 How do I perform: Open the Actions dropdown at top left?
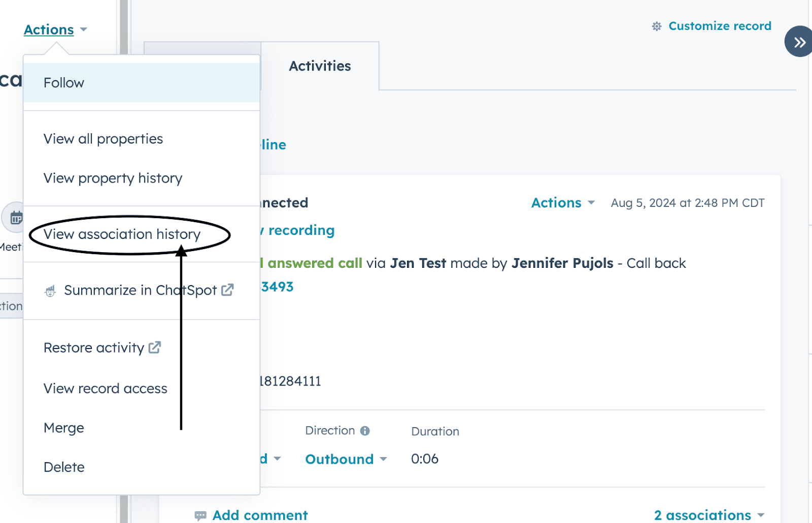55,30
